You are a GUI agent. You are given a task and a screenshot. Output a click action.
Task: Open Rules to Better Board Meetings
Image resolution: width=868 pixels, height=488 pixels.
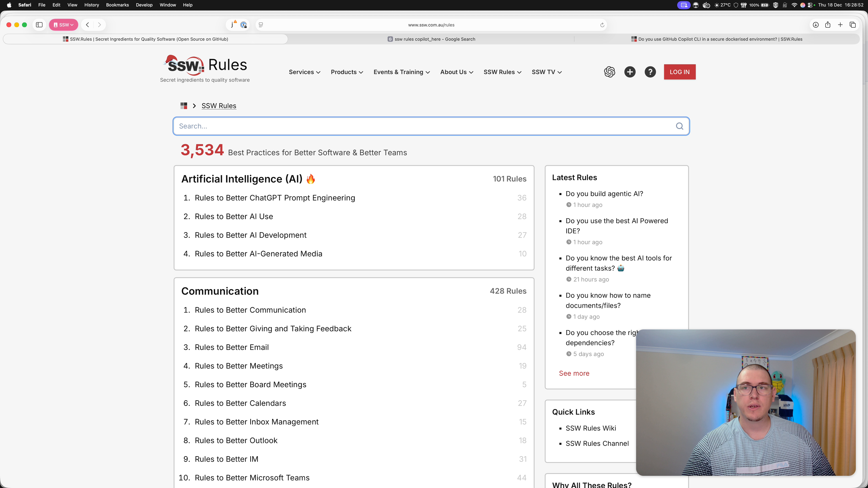[251, 385]
